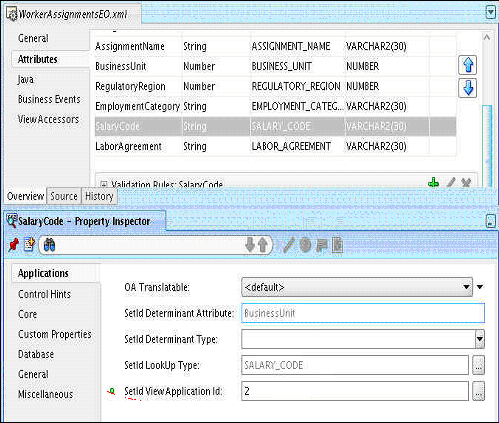The width and height of the screenshot is (499, 423).
Task: Click WorkerAssignmentsEO.xml tab gear icon
Action: (x=12, y=15)
